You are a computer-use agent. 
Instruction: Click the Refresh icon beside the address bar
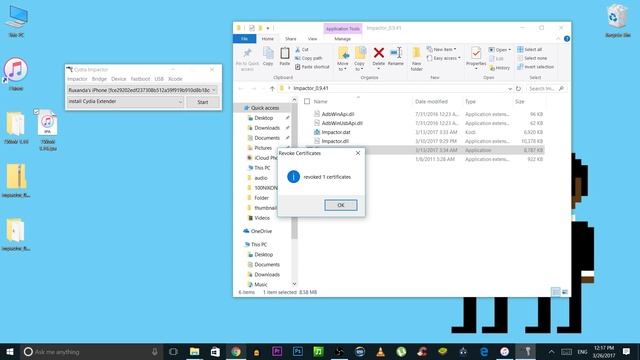point(518,89)
